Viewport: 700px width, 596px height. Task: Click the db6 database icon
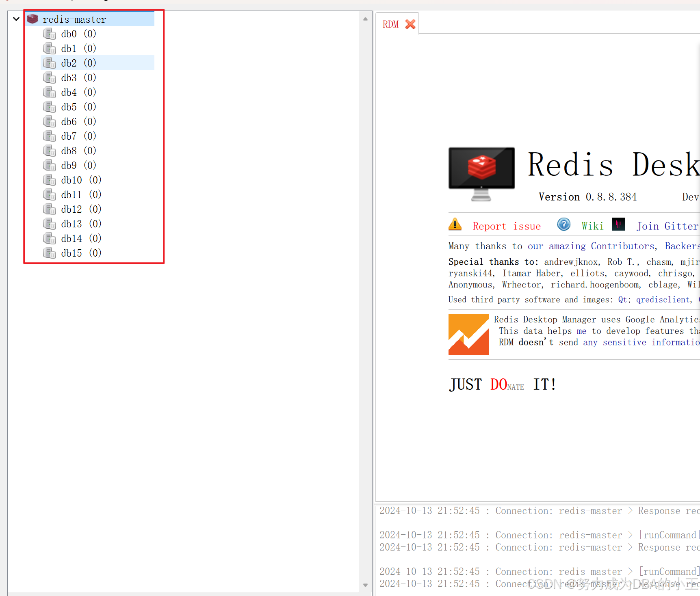[x=50, y=121]
